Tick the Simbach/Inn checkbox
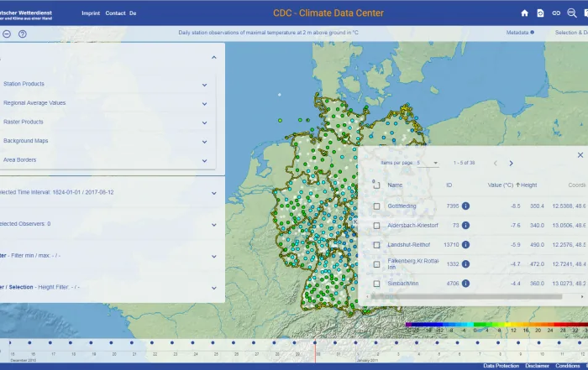 coord(376,284)
